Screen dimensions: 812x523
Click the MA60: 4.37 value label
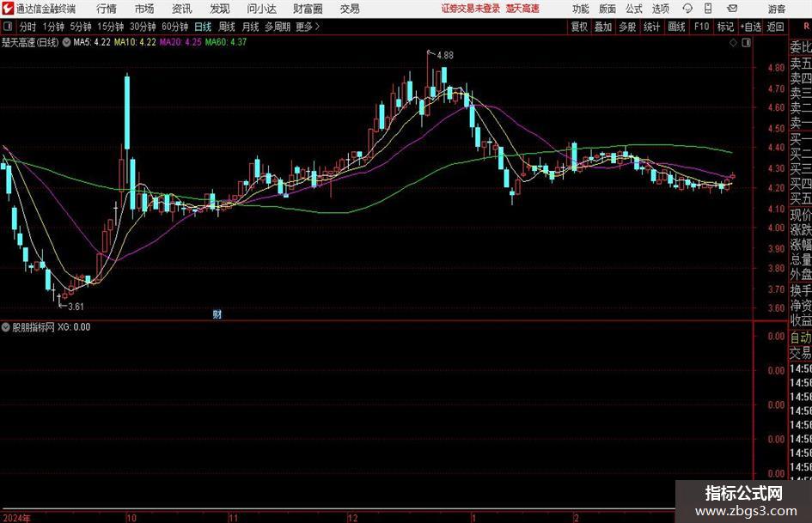(x=226, y=42)
